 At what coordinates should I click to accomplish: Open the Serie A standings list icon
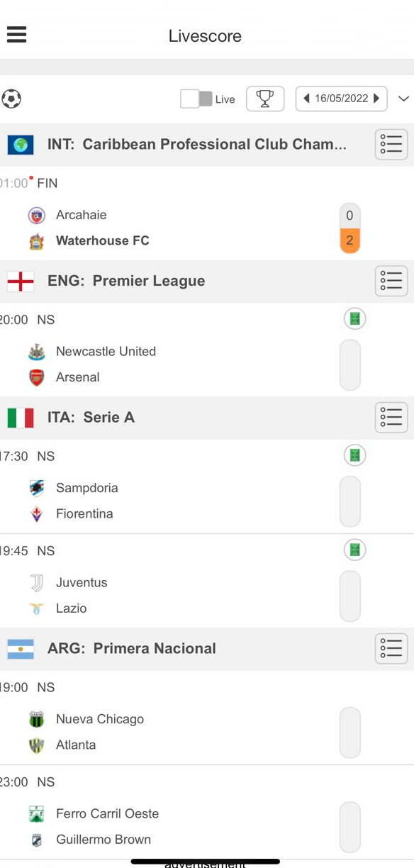[391, 418]
